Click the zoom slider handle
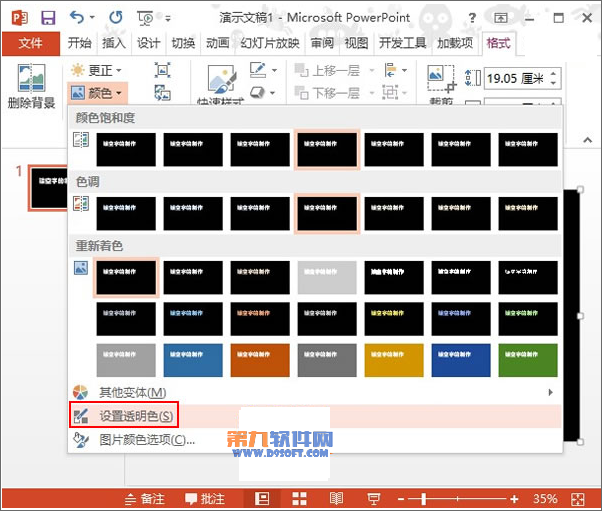The height and width of the screenshot is (511, 602). pos(423,499)
